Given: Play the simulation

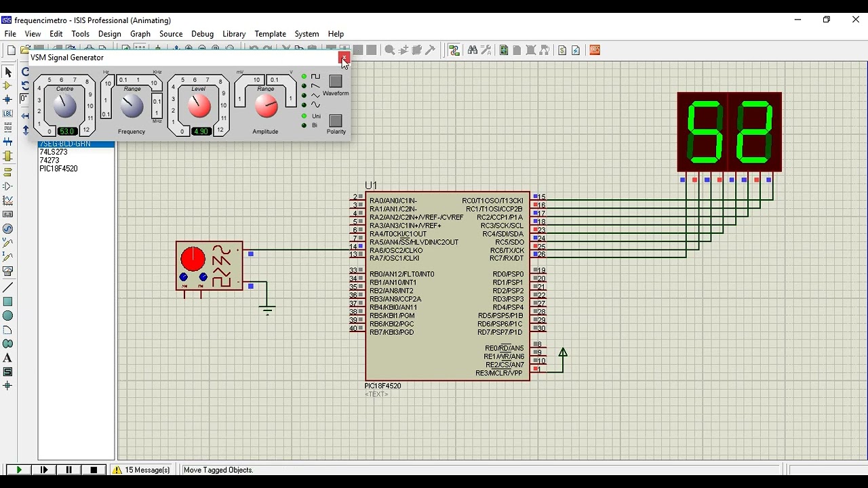Looking at the screenshot, I should click(x=19, y=470).
